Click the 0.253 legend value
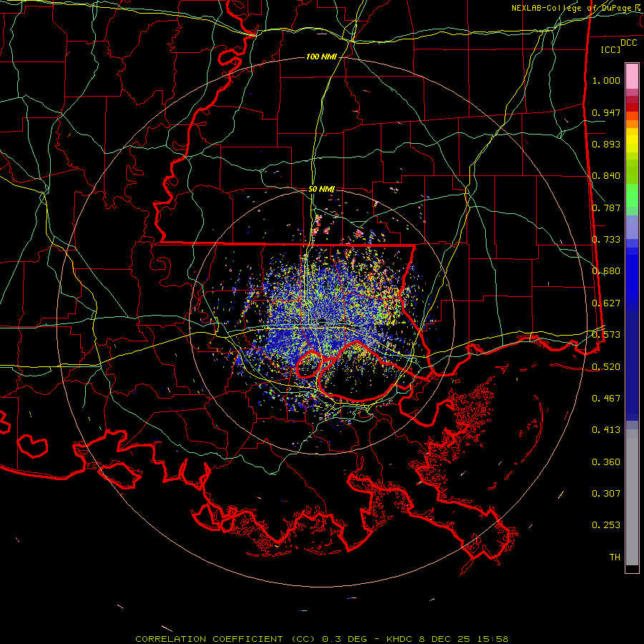 tap(606, 525)
